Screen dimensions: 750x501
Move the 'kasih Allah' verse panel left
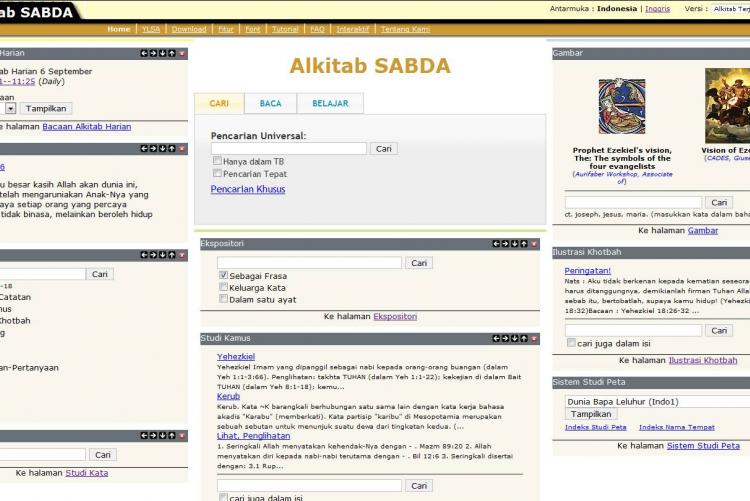click(144, 149)
